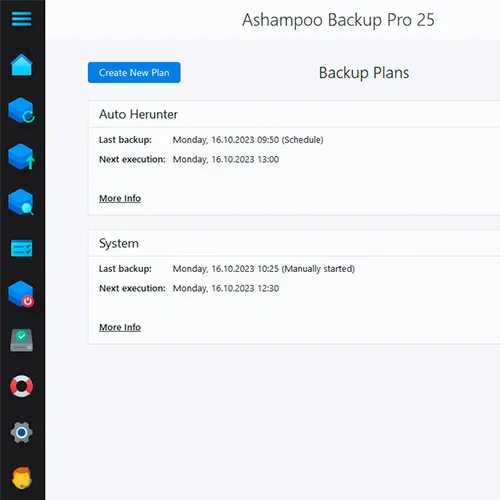Image resolution: width=500 pixels, height=500 pixels.
Task: Click the Next execution label in Auto Herunter
Action: pyautogui.click(x=132, y=159)
